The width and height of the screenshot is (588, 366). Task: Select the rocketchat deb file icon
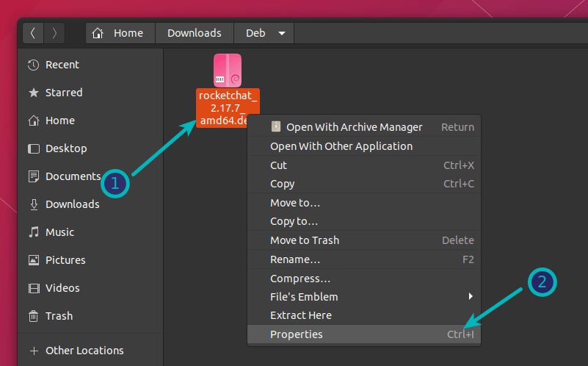pyautogui.click(x=227, y=71)
